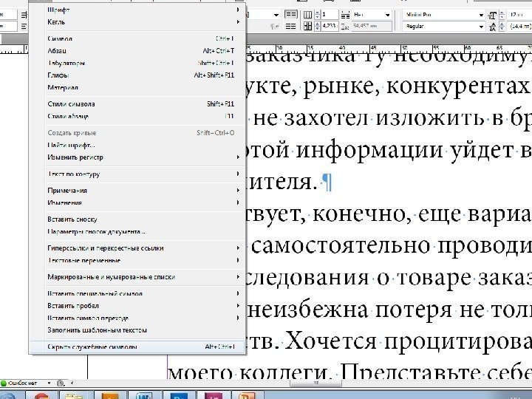Image resolution: width=532 pixels, height=399 pixels.
Task: Choose the Абзац menu item
Action: point(137,51)
